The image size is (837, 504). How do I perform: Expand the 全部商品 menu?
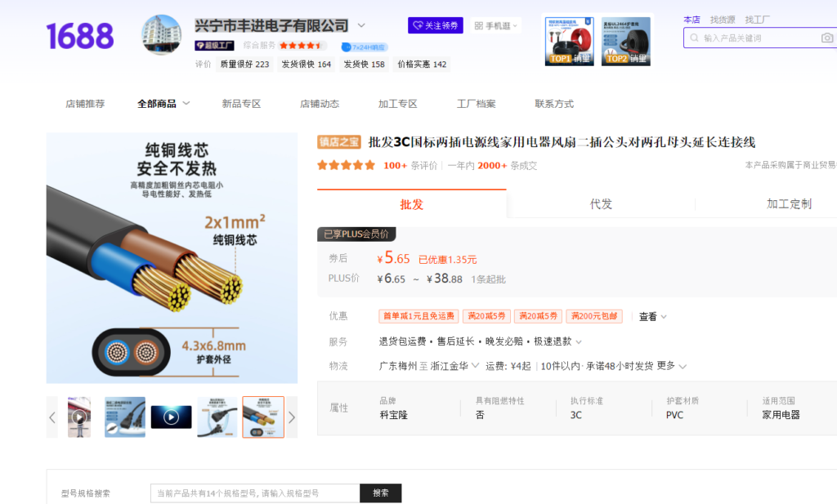tap(163, 104)
